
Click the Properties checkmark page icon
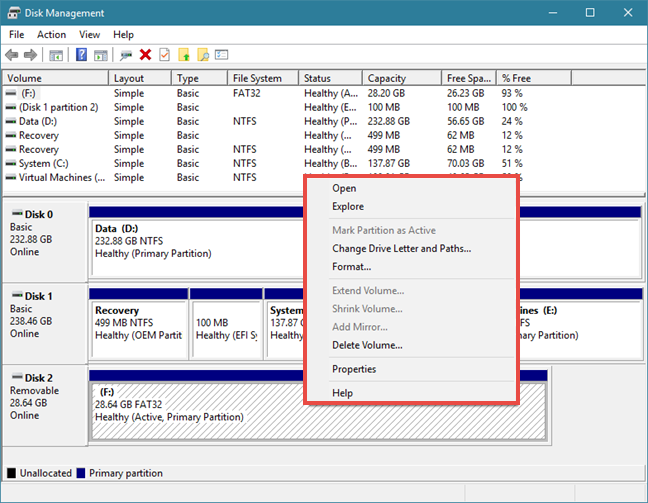[164, 55]
